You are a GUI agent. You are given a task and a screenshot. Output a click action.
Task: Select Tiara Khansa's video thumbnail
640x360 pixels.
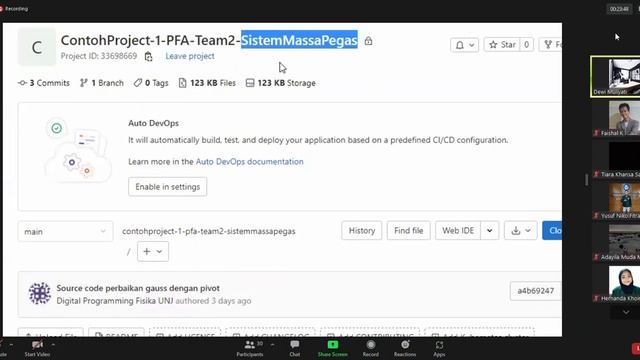(x=616, y=160)
